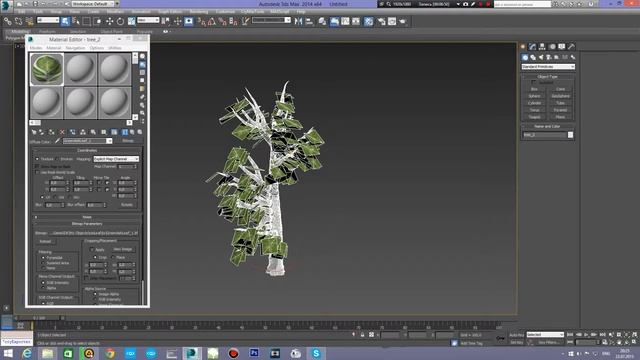
Task: Toggle Sample Type icon beside sample slots
Action: click(142, 56)
